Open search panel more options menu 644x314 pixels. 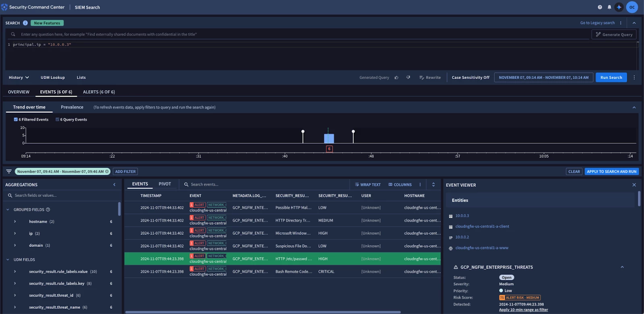pyautogui.click(x=621, y=23)
